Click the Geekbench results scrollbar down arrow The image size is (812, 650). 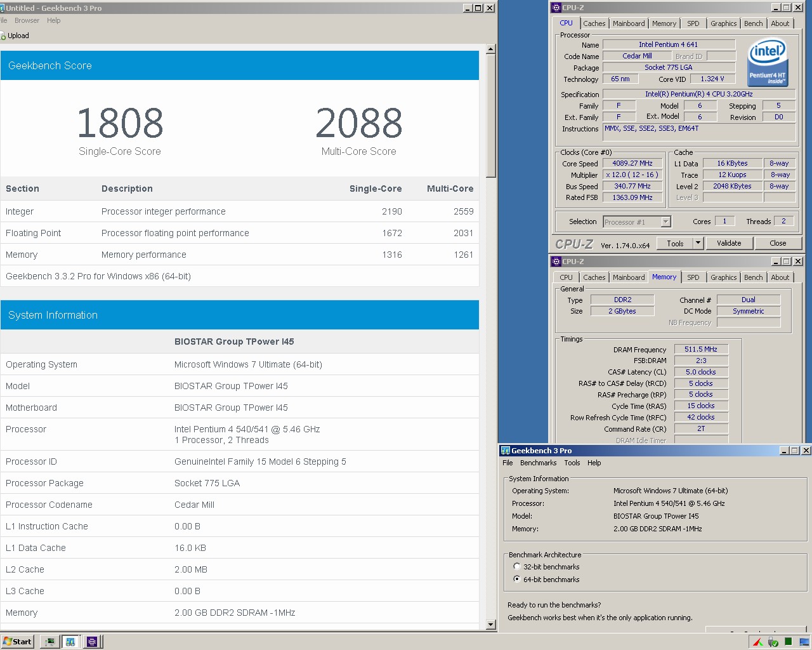click(490, 625)
